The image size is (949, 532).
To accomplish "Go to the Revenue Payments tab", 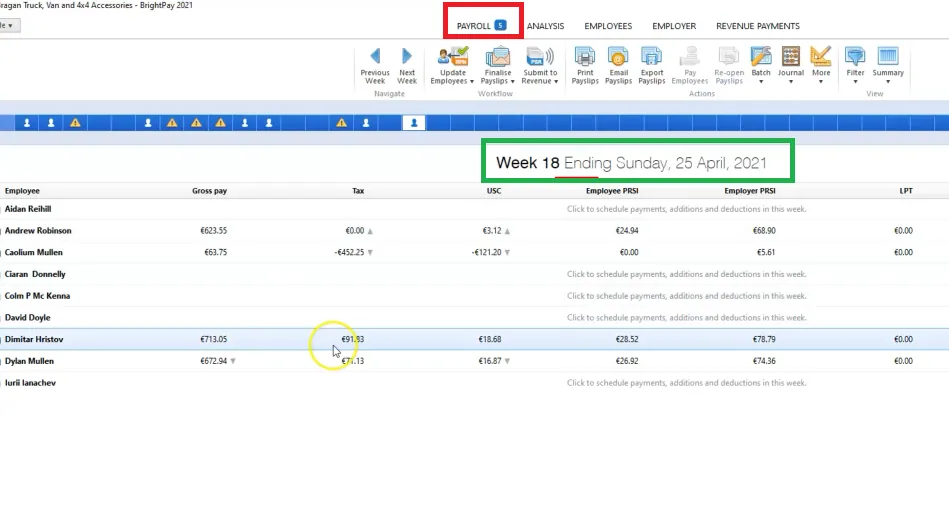I will pos(758,26).
